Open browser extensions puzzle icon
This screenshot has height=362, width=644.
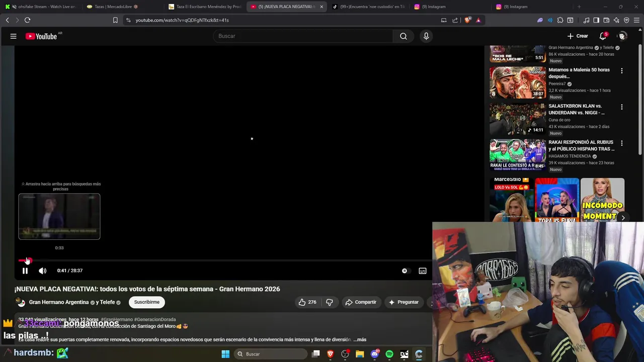coord(560,20)
